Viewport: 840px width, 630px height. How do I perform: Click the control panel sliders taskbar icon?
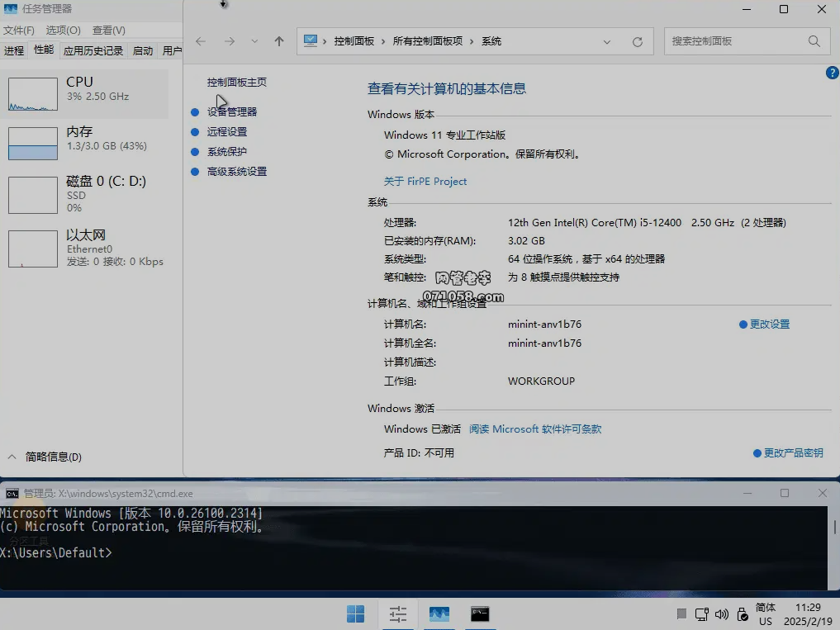pos(398,613)
